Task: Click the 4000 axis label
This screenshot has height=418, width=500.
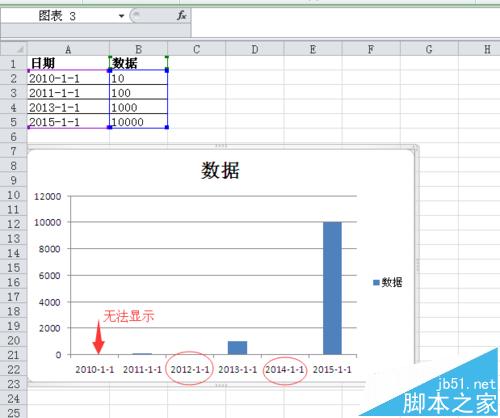Action: click(50, 302)
